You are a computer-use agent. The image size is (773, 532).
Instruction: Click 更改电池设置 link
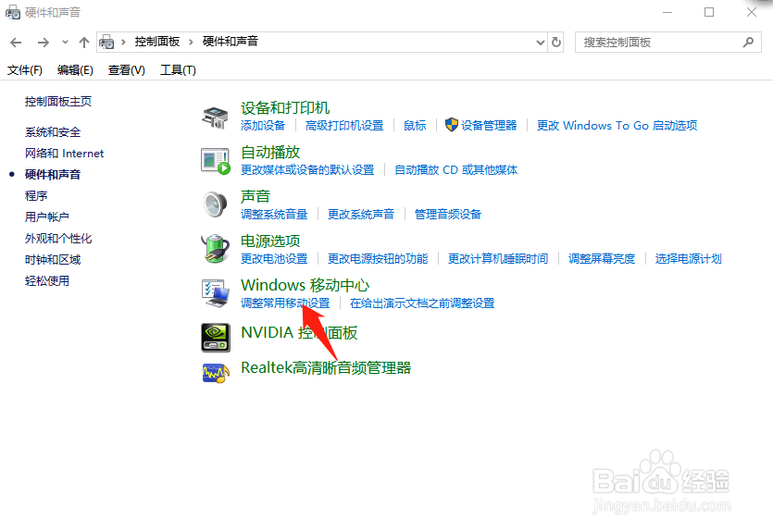pyautogui.click(x=274, y=259)
